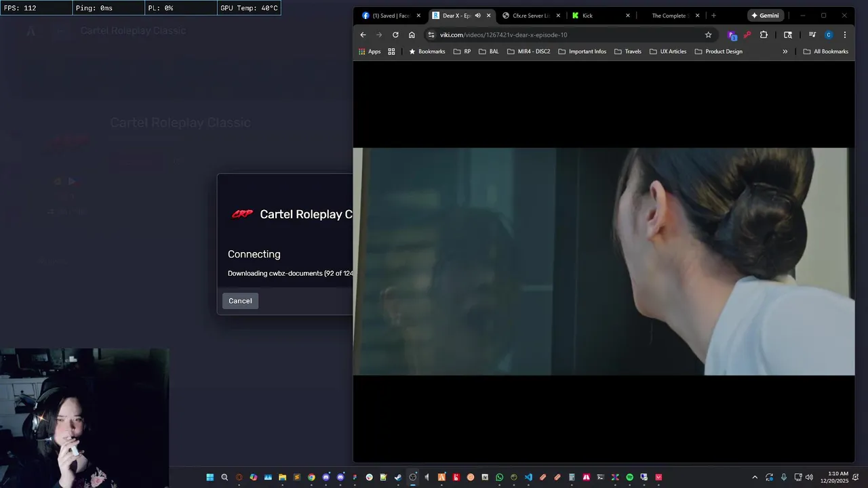The image size is (868, 488).
Task: Expand the Important Infos bookmark folder
Action: tap(582, 52)
